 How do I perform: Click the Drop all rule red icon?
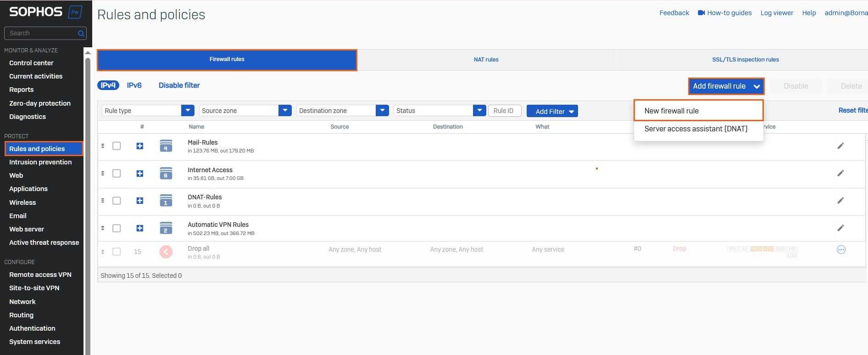[166, 252]
